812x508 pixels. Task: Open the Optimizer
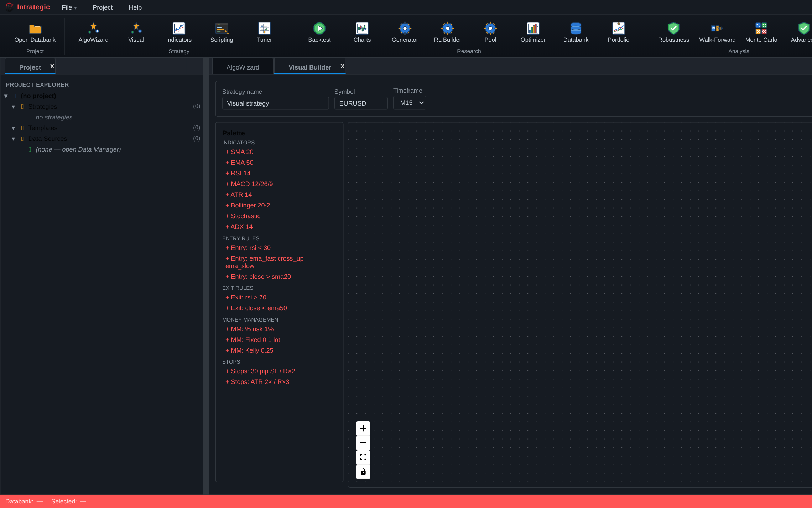tap(533, 33)
